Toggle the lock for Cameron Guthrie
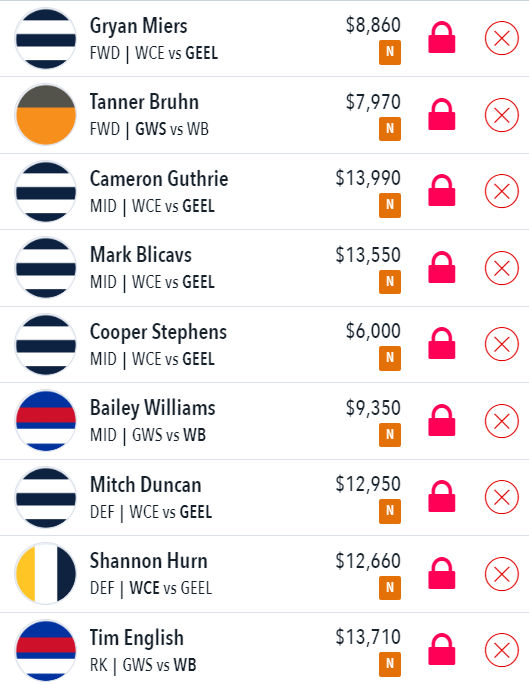 tap(442, 190)
